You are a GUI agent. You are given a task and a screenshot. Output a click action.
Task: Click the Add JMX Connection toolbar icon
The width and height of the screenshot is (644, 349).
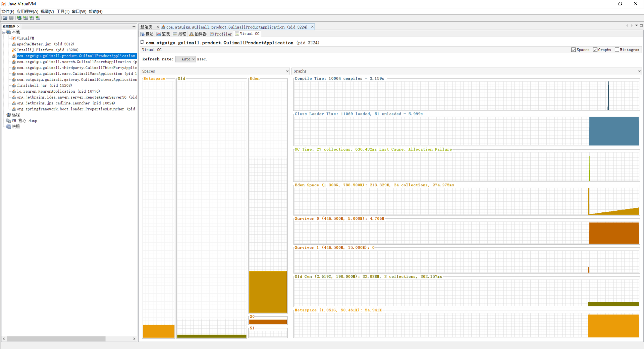click(25, 18)
